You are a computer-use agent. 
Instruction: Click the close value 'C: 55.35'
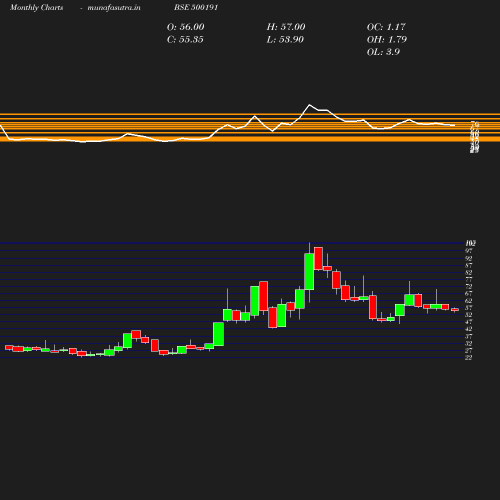coord(185,39)
